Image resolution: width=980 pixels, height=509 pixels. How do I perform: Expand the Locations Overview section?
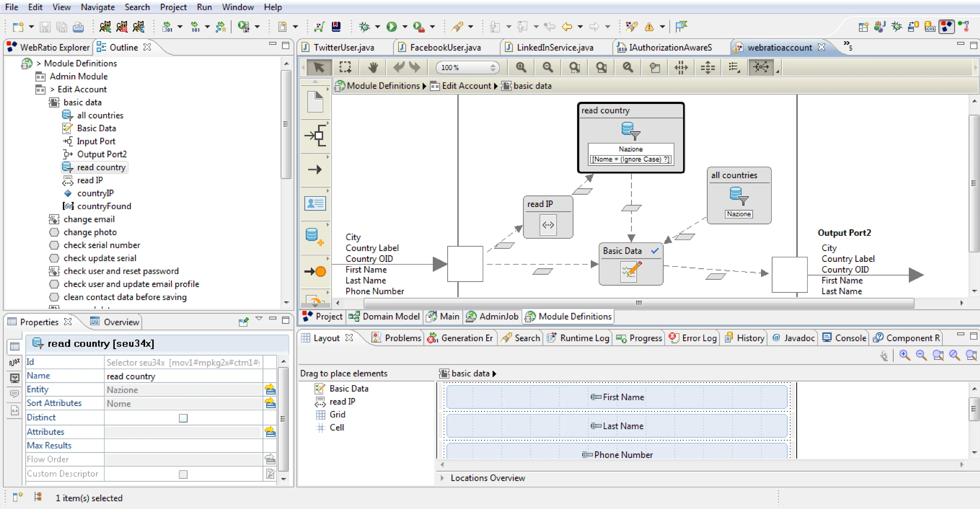442,478
